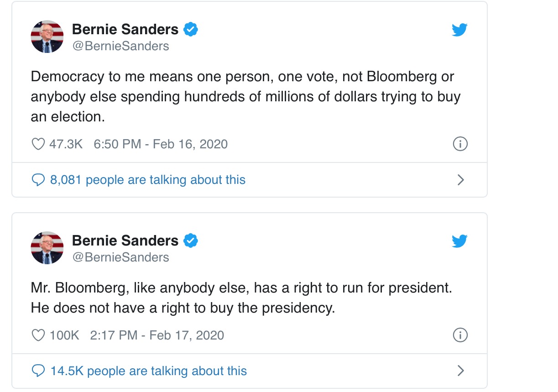Viewport: 558px width, 392px height.
Task: Open Bernie Sanders avatar on first tweet
Action: pyautogui.click(x=47, y=37)
